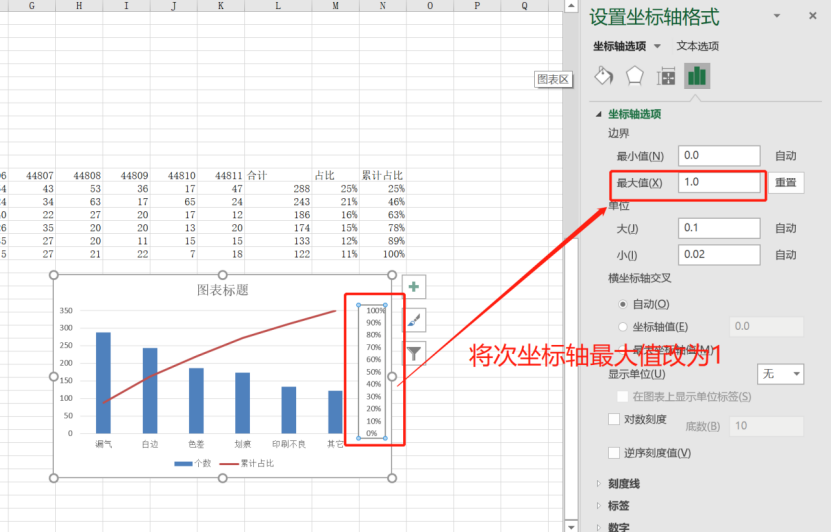Click the 小(I) minor unit field

point(719,254)
